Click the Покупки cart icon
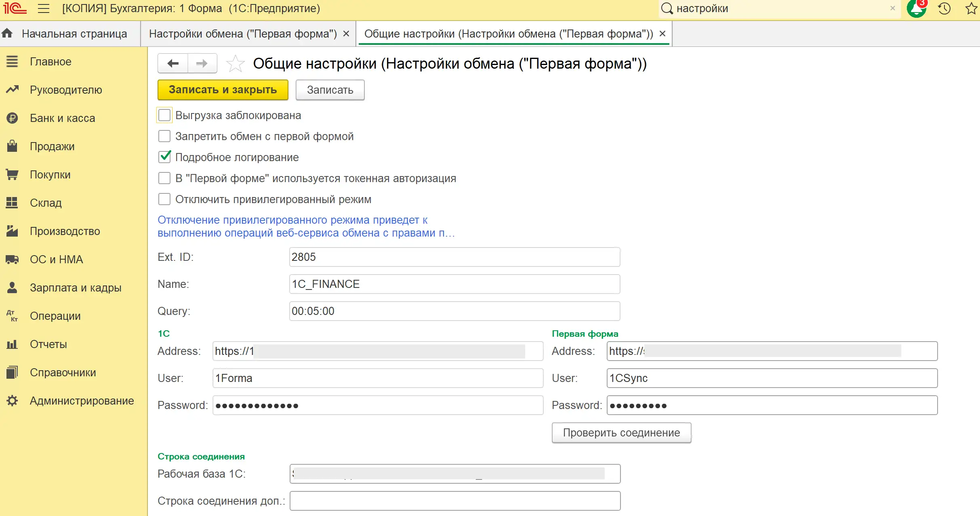Screen dimensions: 980x516 12,174
